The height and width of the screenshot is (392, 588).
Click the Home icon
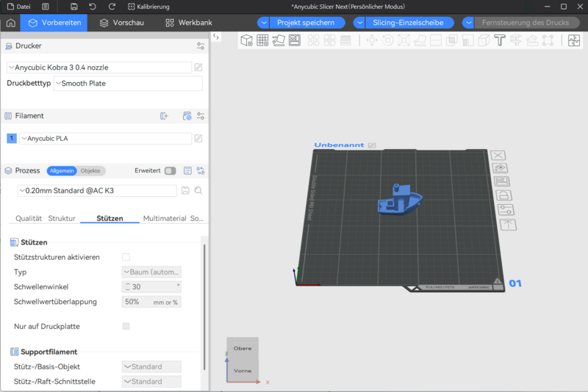coord(11,23)
